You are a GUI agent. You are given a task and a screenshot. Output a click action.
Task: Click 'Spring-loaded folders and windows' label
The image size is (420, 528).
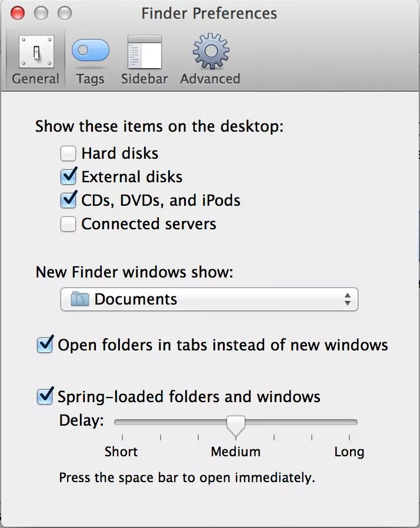point(189,397)
